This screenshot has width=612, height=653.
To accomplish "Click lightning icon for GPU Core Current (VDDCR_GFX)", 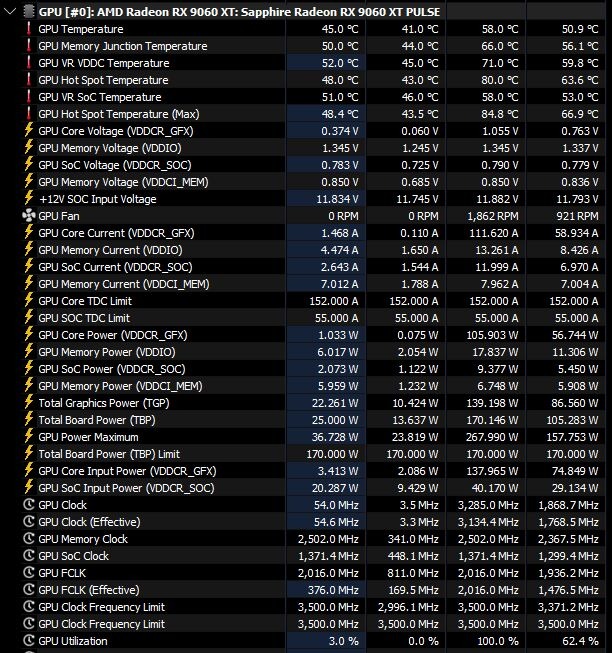I will (x=28, y=233).
